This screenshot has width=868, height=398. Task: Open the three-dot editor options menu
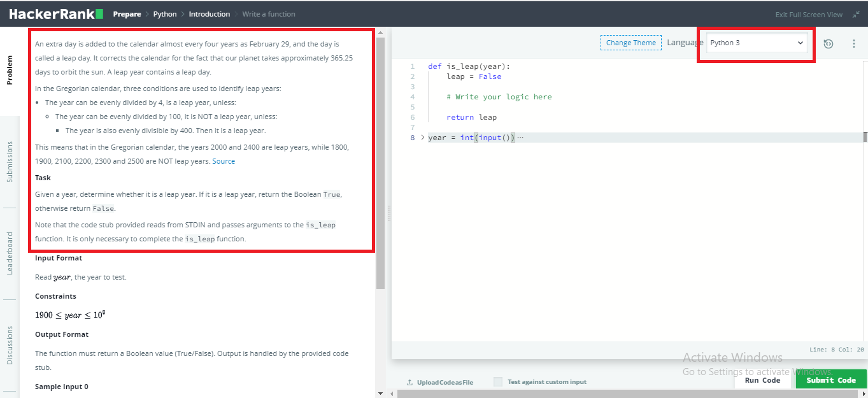pyautogui.click(x=854, y=43)
